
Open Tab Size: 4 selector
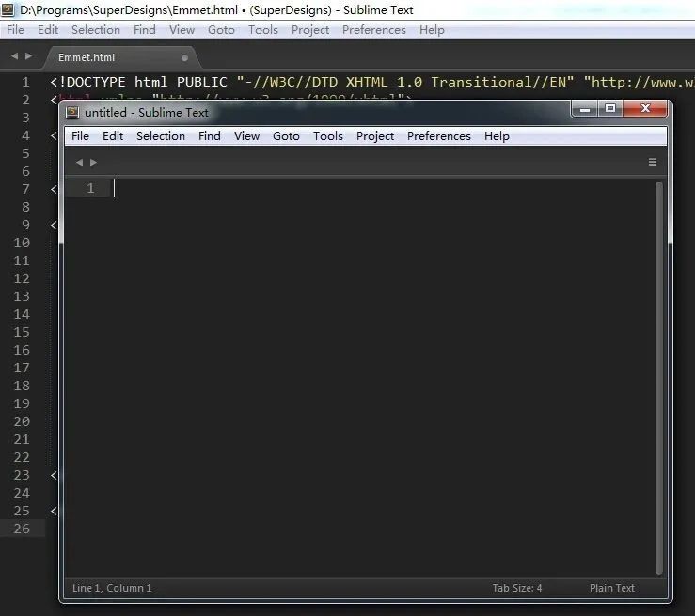pos(517,588)
